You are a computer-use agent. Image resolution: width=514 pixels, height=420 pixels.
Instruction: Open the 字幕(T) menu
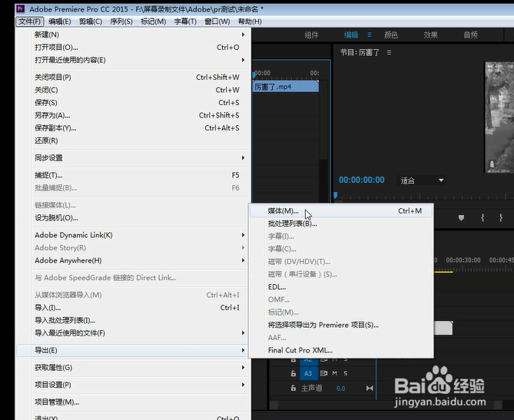(185, 21)
